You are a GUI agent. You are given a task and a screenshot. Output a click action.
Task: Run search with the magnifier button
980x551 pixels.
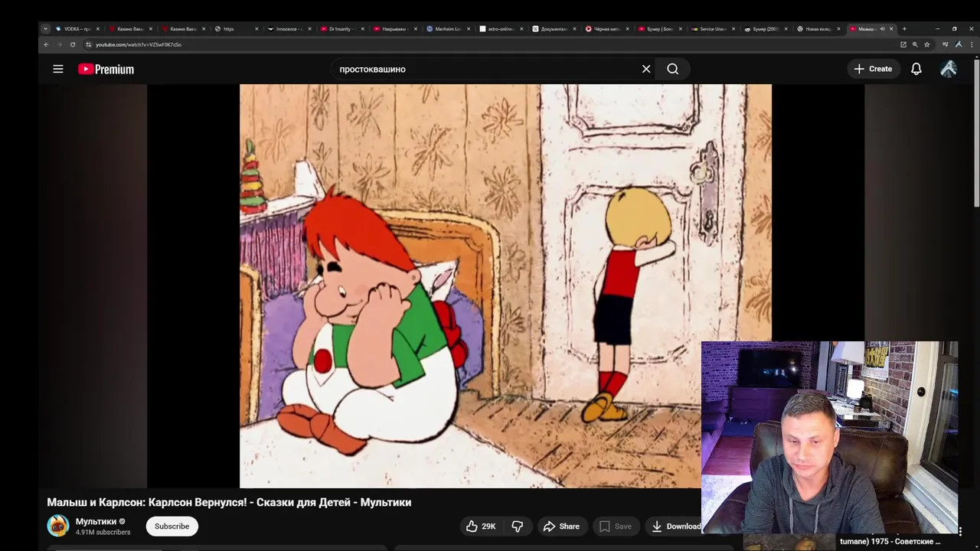[672, 69]
